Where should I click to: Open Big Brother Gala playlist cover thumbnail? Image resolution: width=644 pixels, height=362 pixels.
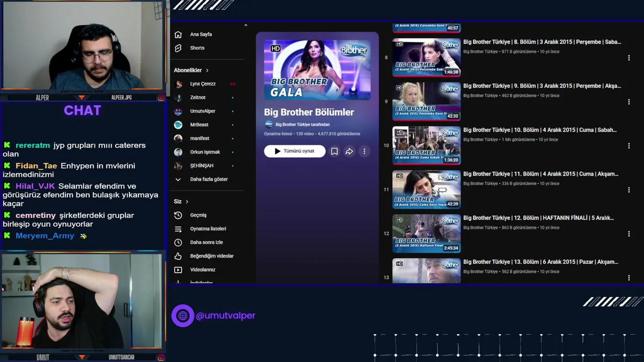pyautogui.click(x=317, y=70)
